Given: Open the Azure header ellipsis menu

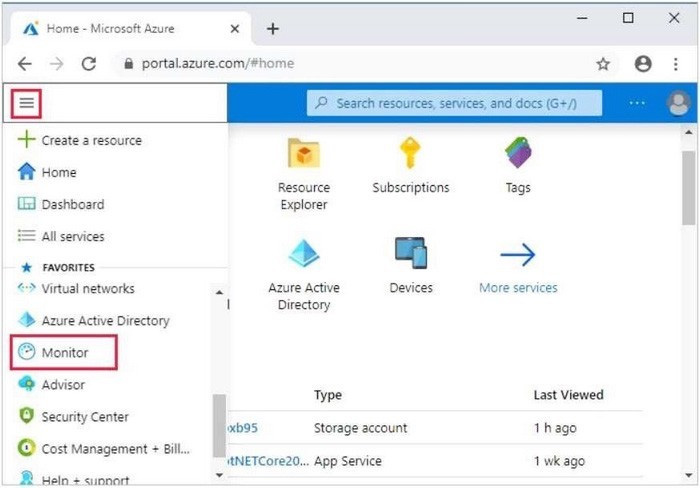Looking at the screenshot, I should coord(637,103).
